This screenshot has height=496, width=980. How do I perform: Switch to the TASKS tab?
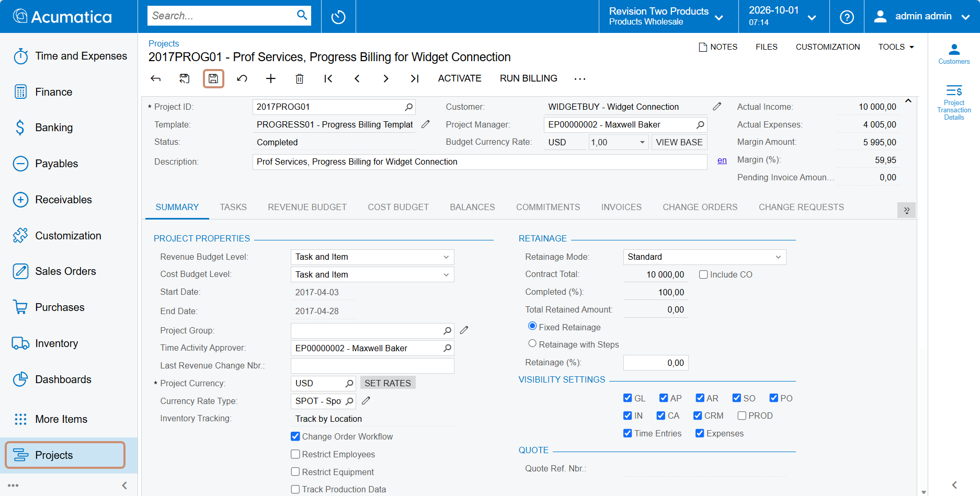point(233,207)
